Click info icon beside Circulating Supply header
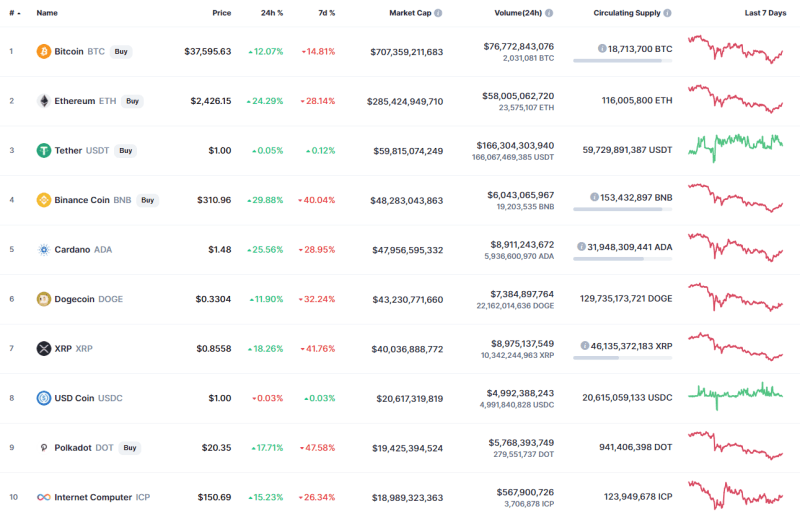This screenshot has height=517, width=800. coord(668,13)
